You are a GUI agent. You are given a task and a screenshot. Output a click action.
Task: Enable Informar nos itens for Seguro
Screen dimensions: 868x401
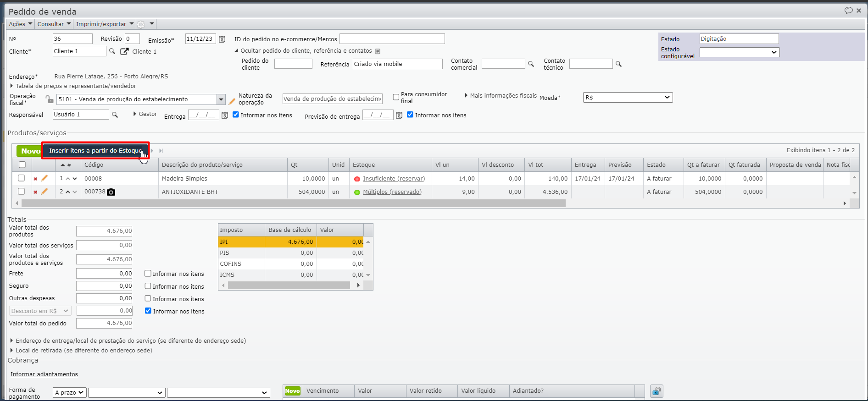(148, 286)
